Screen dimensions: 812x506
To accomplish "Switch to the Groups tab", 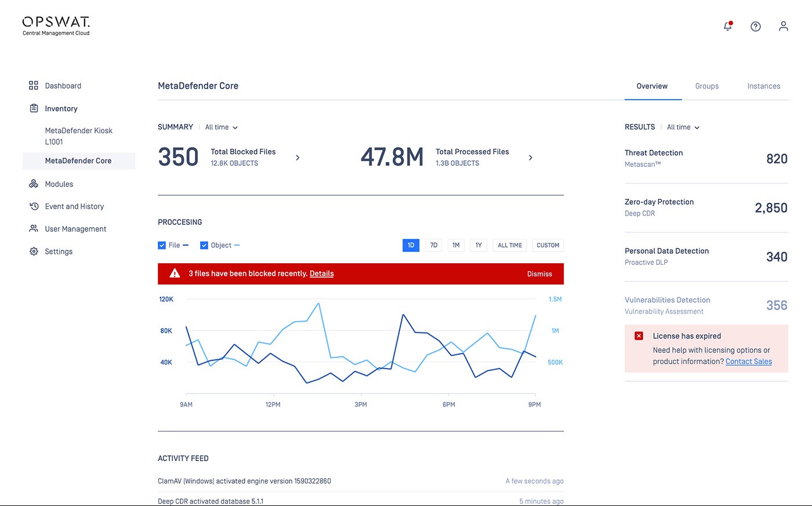I will pos(707,86).
